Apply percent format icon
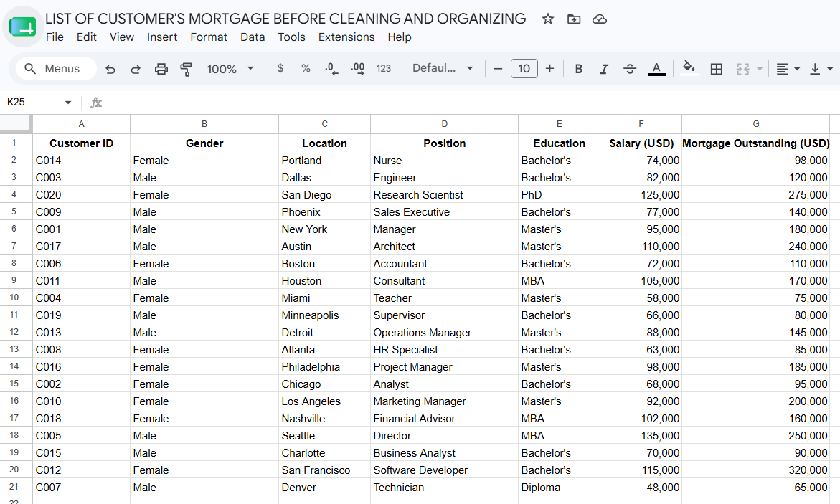The image size is (840, 504). (306, 68)
